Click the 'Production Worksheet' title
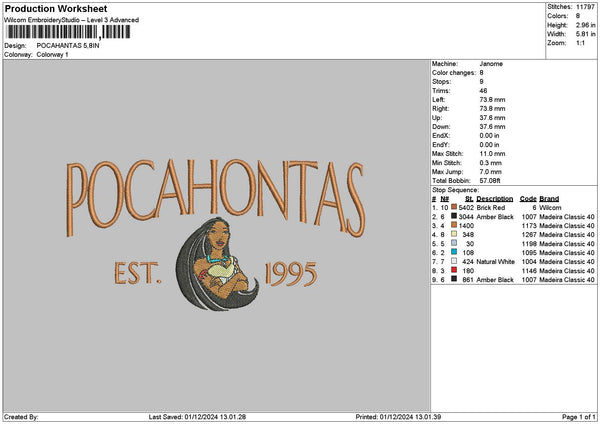This screenshot has width=600, height=424. coord(56,8)
